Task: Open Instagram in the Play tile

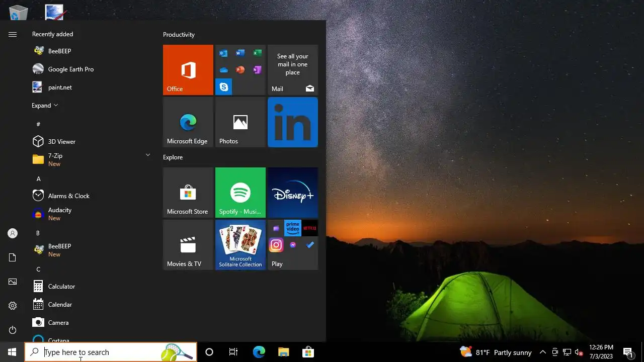Action: pyautogui.click(x=276, y=245)
